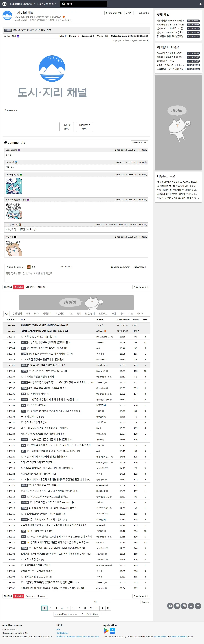Click the Voice comment microphone icon
The height and width of the screenshot is (644, 204).
coord(112,267)
